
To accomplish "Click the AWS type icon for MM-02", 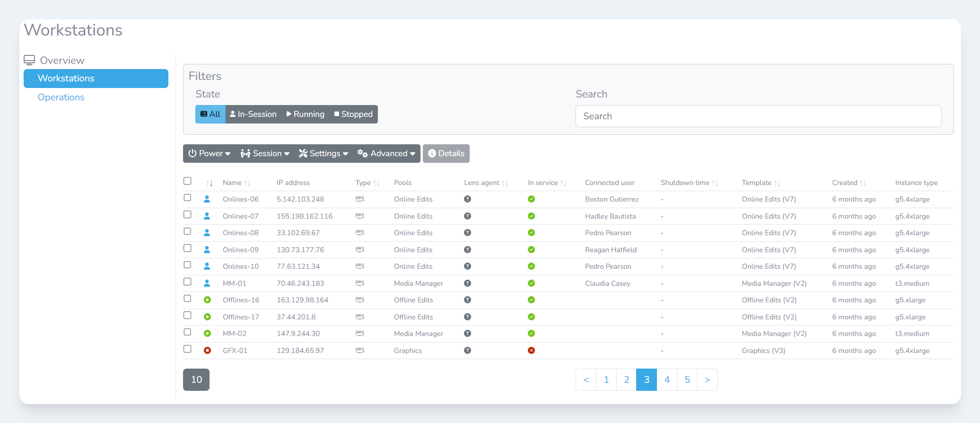I will [x=360, y=333].
